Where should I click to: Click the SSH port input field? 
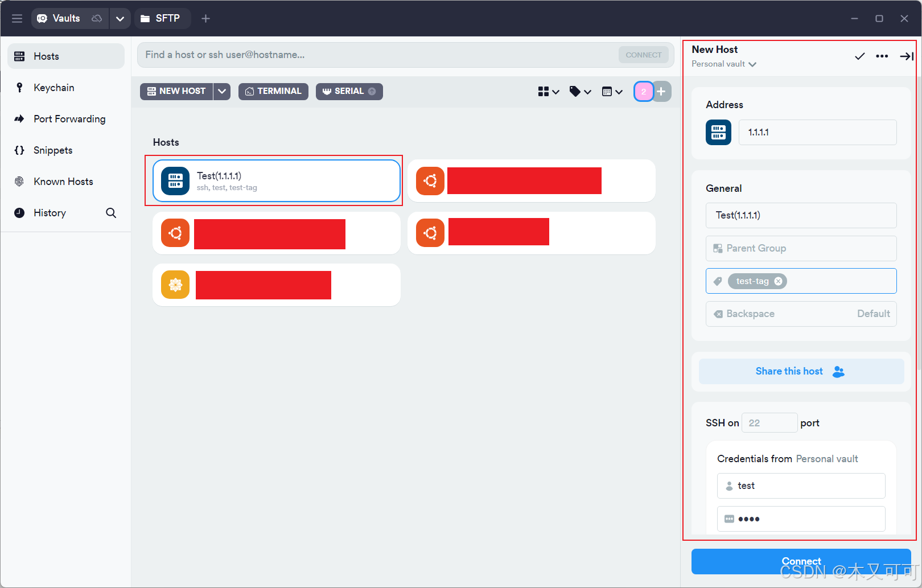click(x=768, y=423)
